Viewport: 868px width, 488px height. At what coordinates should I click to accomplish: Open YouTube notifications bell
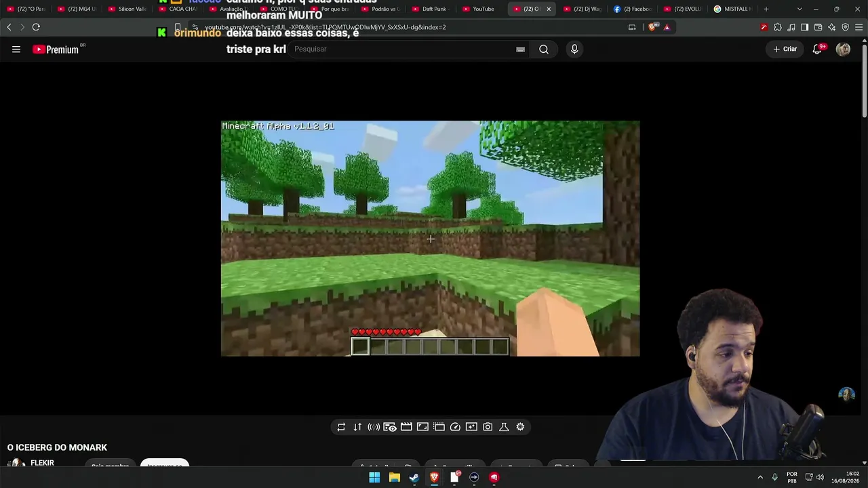(x=817, y=49)
